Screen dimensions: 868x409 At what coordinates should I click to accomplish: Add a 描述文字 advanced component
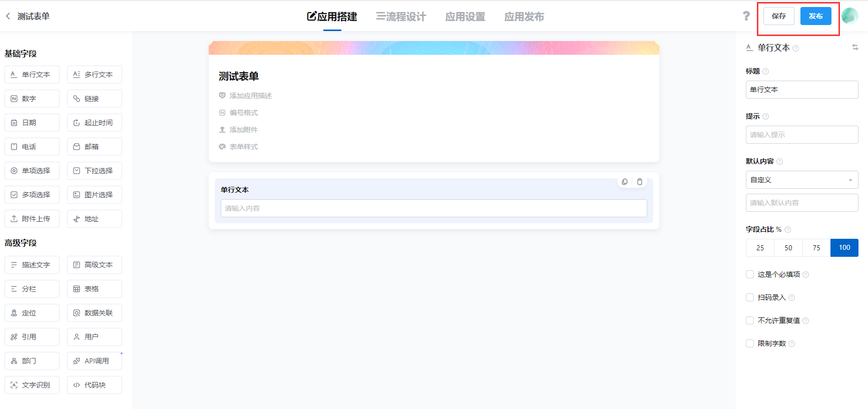point(32,265)
